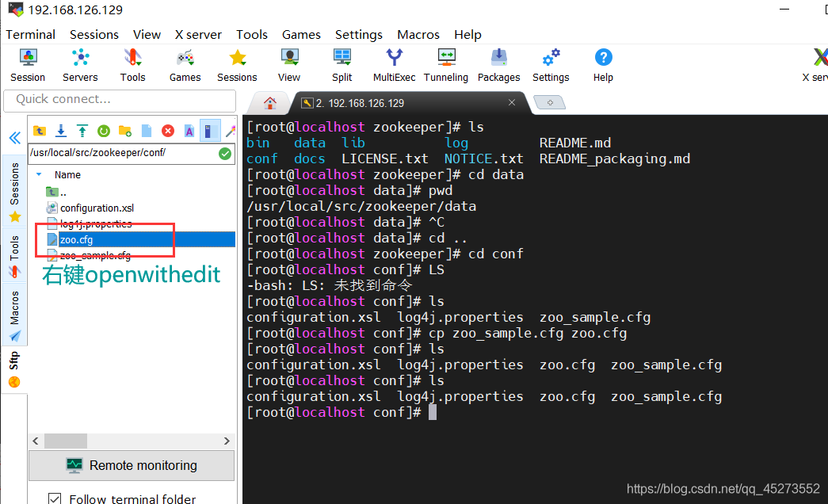Click the Name column header
Image resolution: width=828 pixels, height=504 pixels.
coord(67,174)
